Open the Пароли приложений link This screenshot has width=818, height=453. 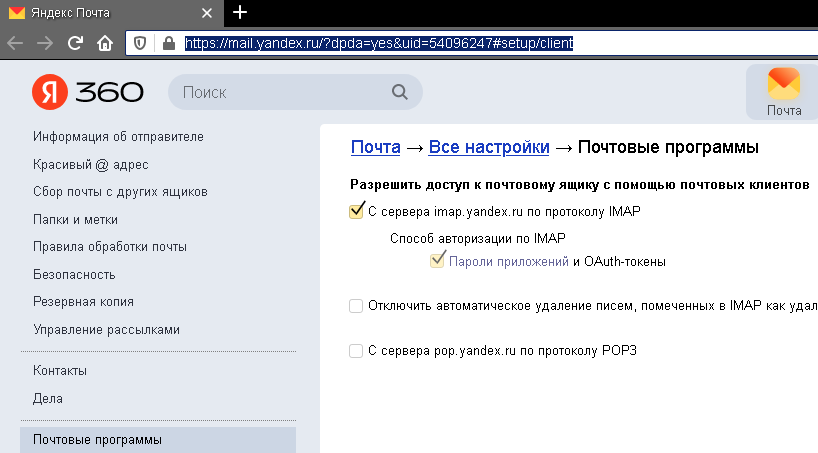click(x=508, y=261)
